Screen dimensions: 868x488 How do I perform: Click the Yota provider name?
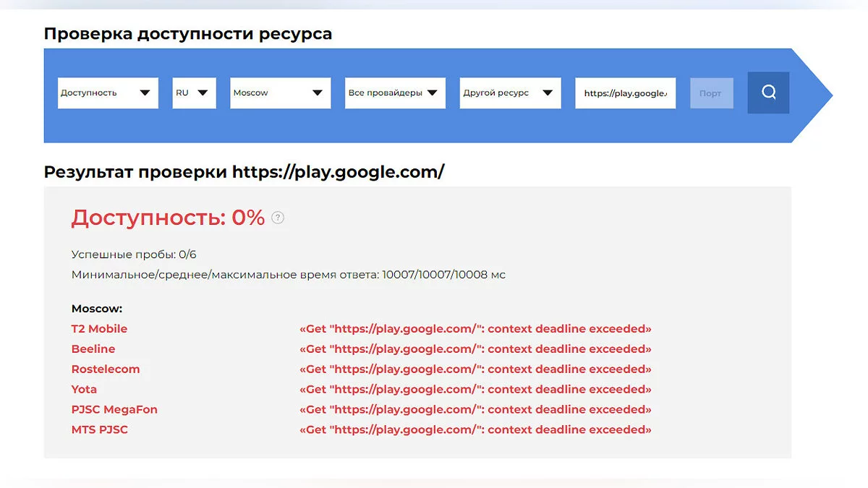tap(84, 390)
